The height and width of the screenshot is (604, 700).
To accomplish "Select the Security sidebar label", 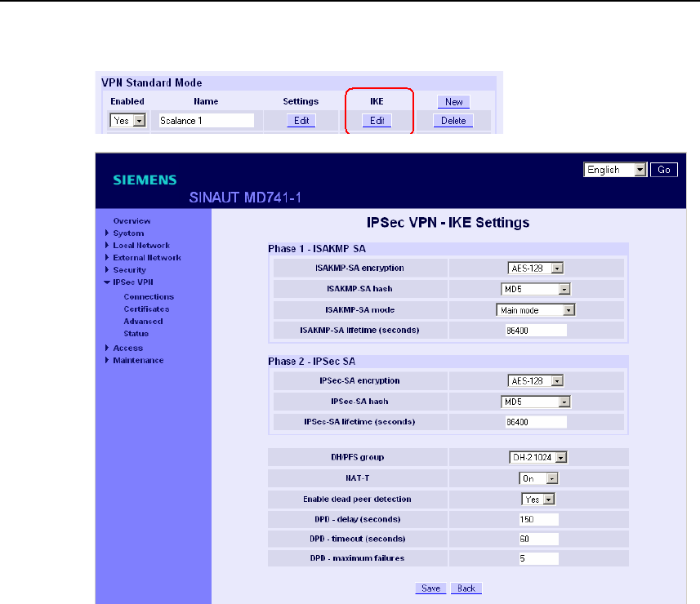I will [x=130, y=270].
